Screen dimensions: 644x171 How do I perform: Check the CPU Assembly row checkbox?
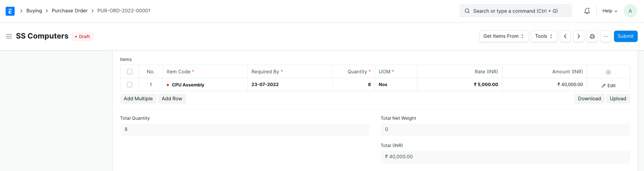[x=130, y=85]
